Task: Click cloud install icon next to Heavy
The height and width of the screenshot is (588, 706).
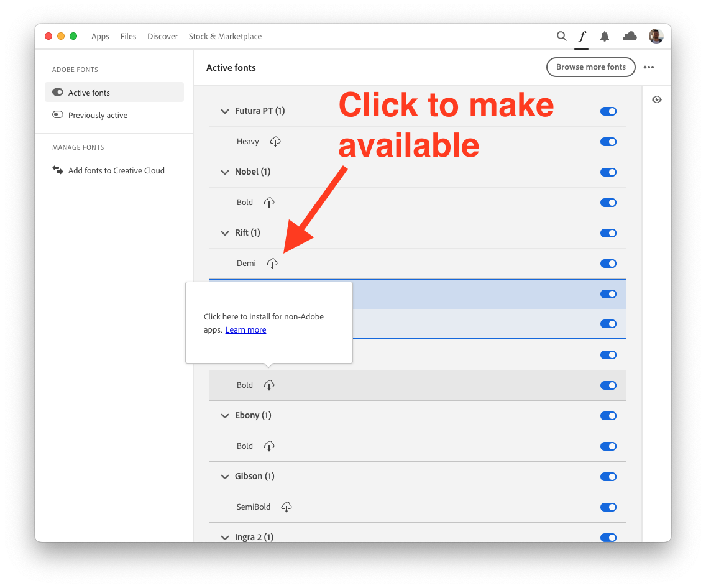Action: [x=275, y=142]
